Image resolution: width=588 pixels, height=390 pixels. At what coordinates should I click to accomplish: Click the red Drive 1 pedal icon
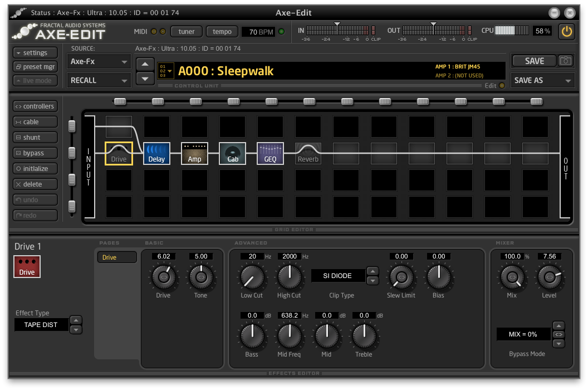[27, 266]
